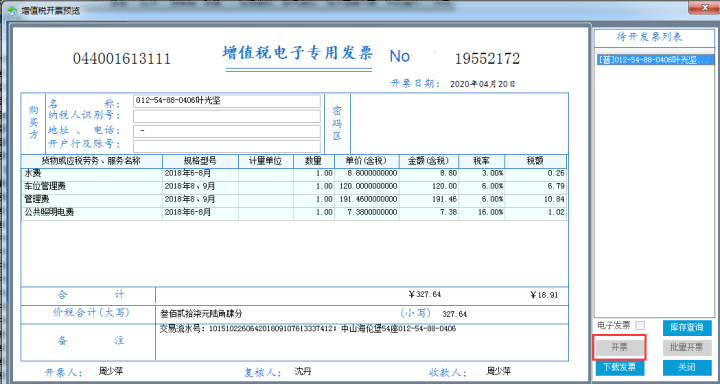
Task: Click the ¥18.91 total tax
Action: click(x=544, y=295)
